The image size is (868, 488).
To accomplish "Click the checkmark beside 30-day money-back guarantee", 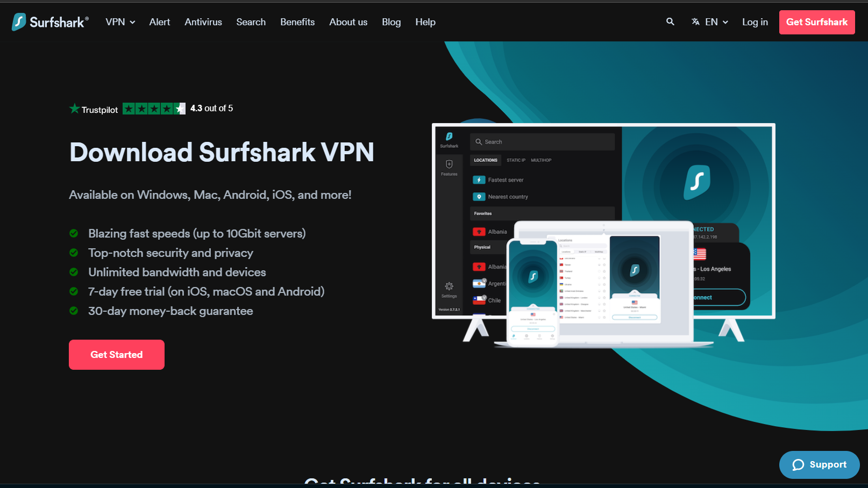I will pos(74,311).
